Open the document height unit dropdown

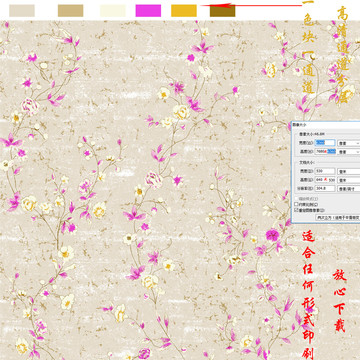[349, 180]
